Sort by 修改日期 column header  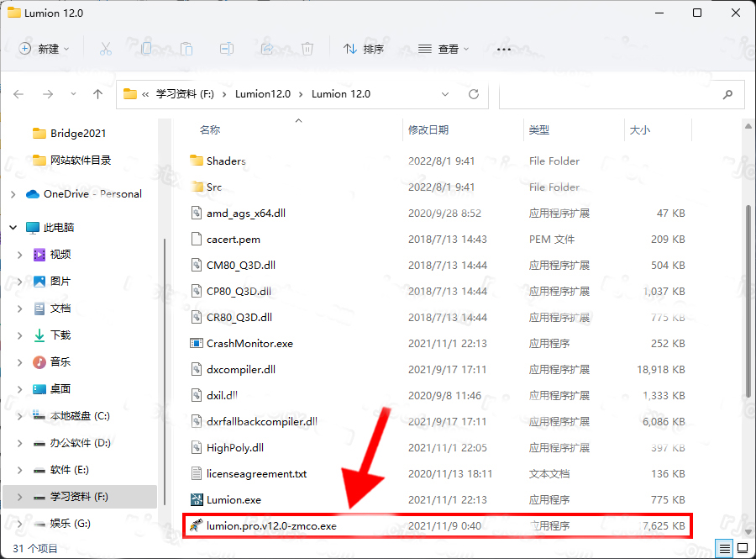tap(428, 129)
